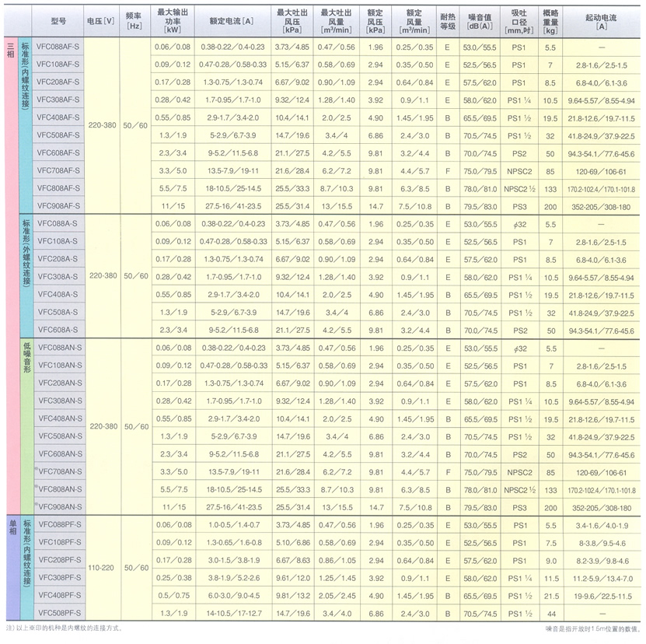Select model cell VFC908AF-S
The height and width of the screenshot is (644, 646).
[58, 206]
